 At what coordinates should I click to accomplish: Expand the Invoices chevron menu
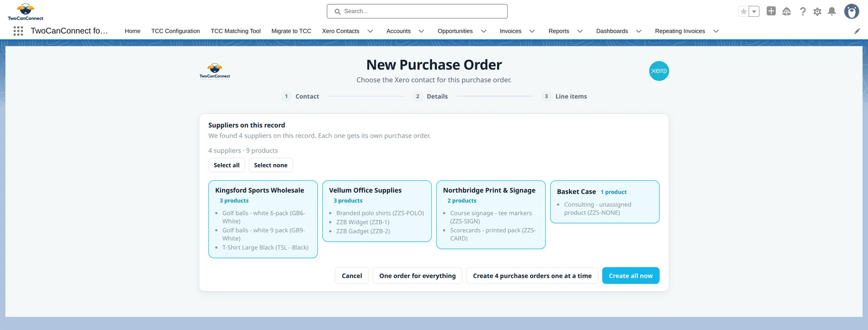coord(532,31)
